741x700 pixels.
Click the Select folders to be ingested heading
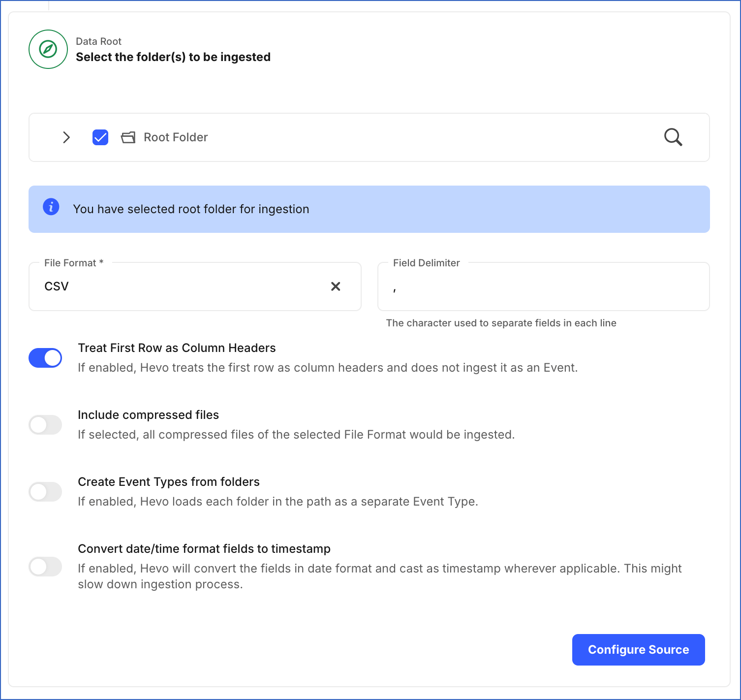(x=173, y=57)
